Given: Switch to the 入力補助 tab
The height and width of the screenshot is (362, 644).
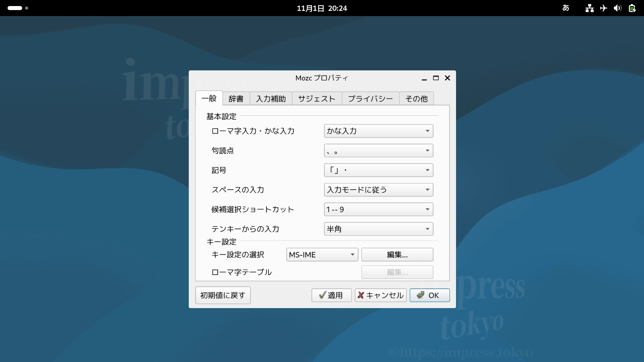Looking at the screenshot, I should [271, 99].
